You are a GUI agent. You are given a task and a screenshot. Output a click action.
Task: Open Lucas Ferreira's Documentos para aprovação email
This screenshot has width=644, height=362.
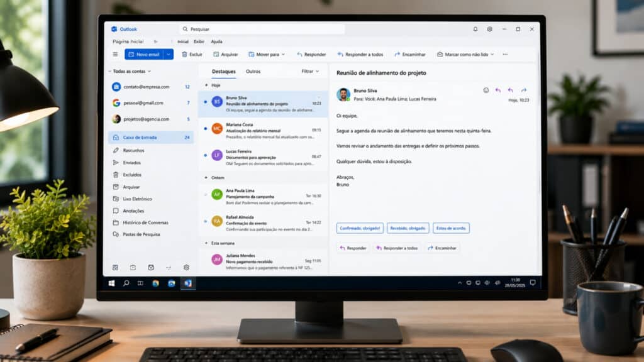264,157
